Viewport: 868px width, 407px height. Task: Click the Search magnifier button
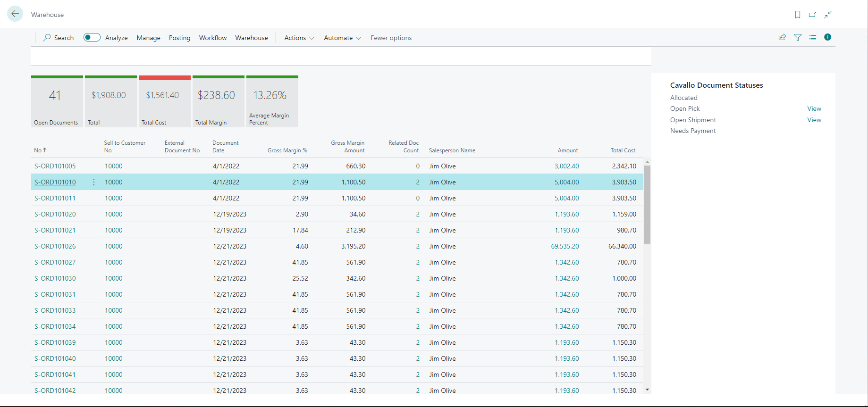pyautogui.click(x=59, y=38)
